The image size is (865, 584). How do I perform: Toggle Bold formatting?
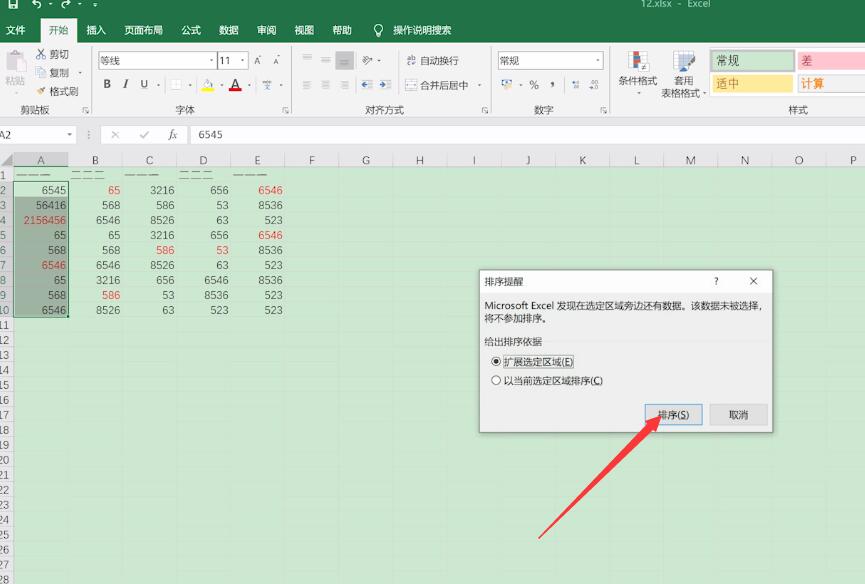tap(107, 84)
